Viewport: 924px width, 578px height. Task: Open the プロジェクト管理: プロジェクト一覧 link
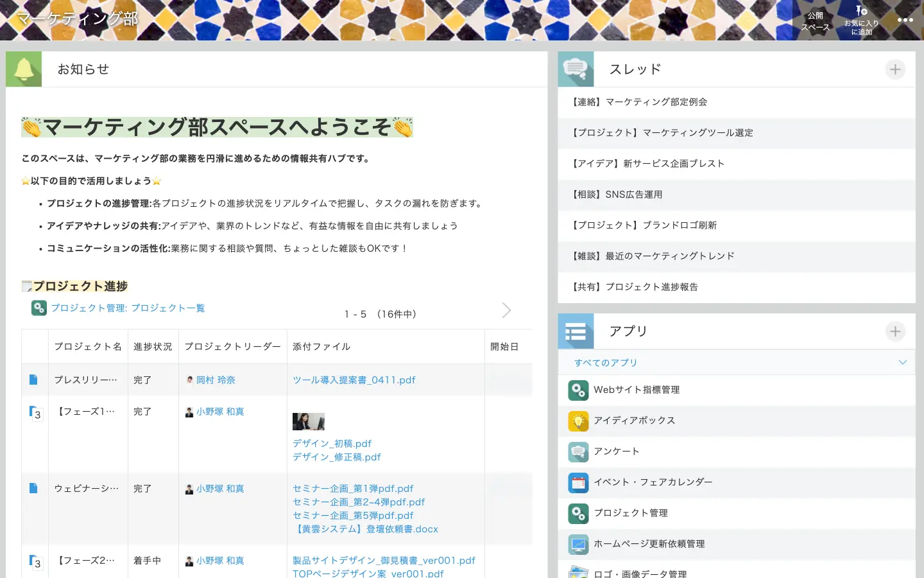pyautogui.click(x=128, y=308)
